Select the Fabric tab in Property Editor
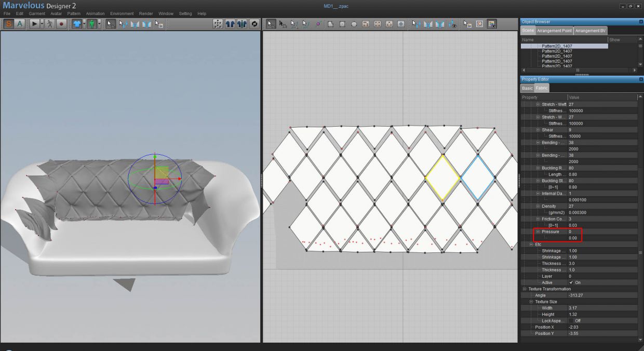This screenshot has width=644, height=351. (542, 88)
